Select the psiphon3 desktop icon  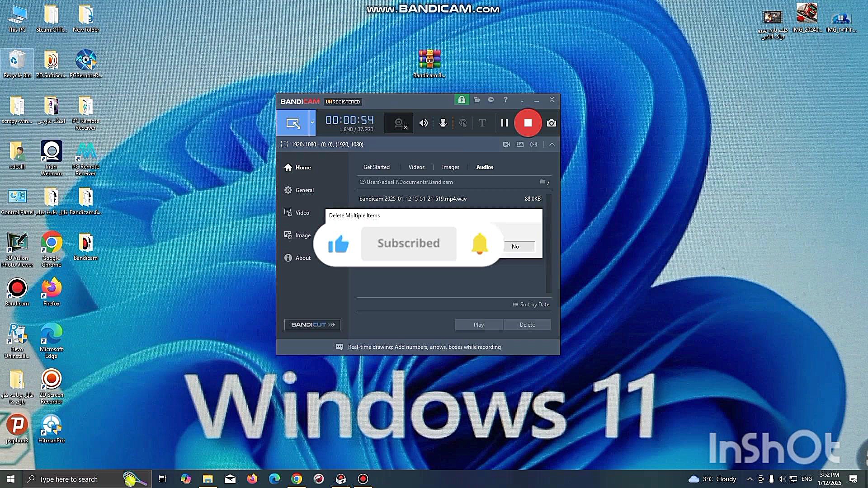[x=17, y=429]
